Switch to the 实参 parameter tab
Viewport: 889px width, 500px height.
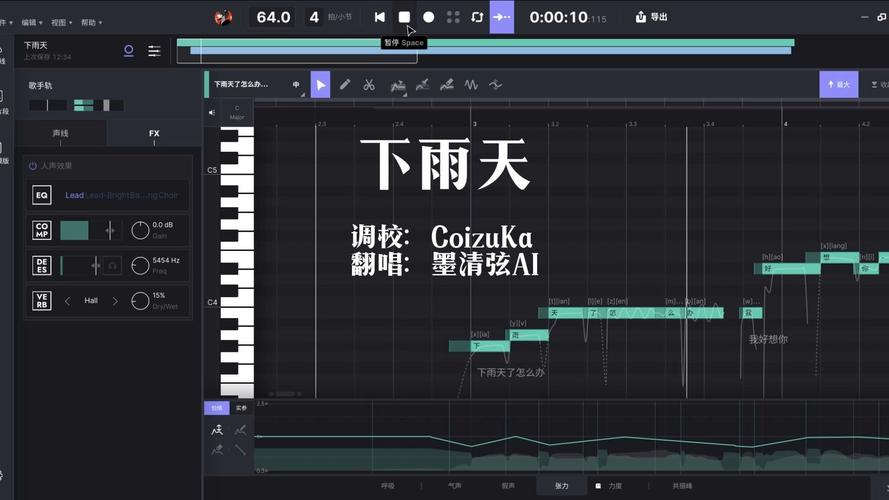242,408
